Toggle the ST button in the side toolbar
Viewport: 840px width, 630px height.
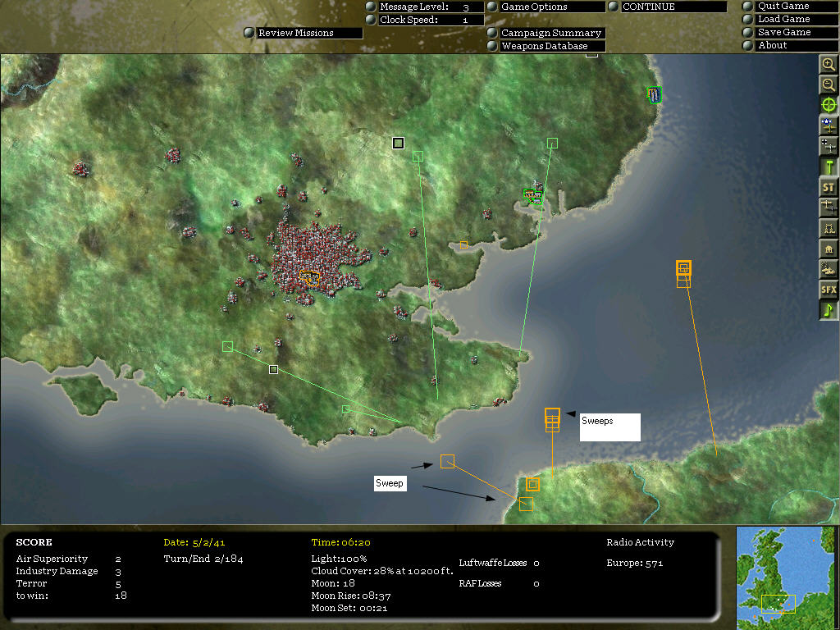click(x=829, y=188)
